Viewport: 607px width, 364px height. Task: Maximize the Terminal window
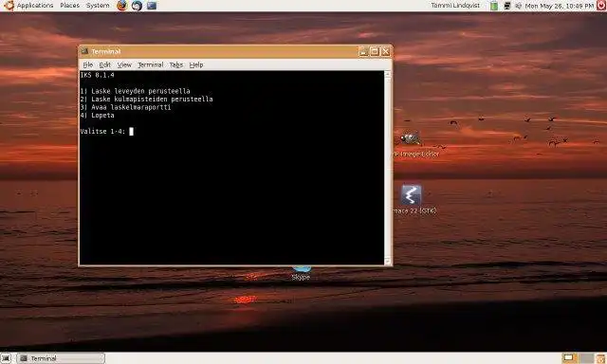click(x=375, y=51)
